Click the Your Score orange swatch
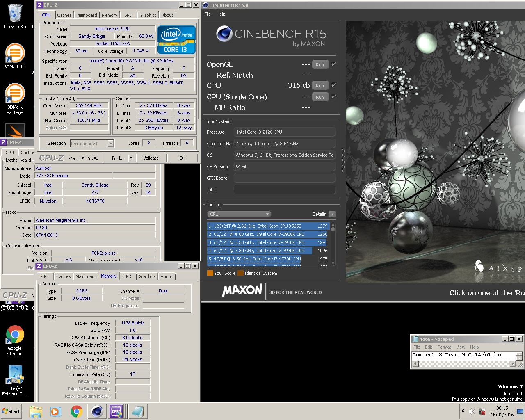The image size is (525, 420). click(x=210, y=273)
